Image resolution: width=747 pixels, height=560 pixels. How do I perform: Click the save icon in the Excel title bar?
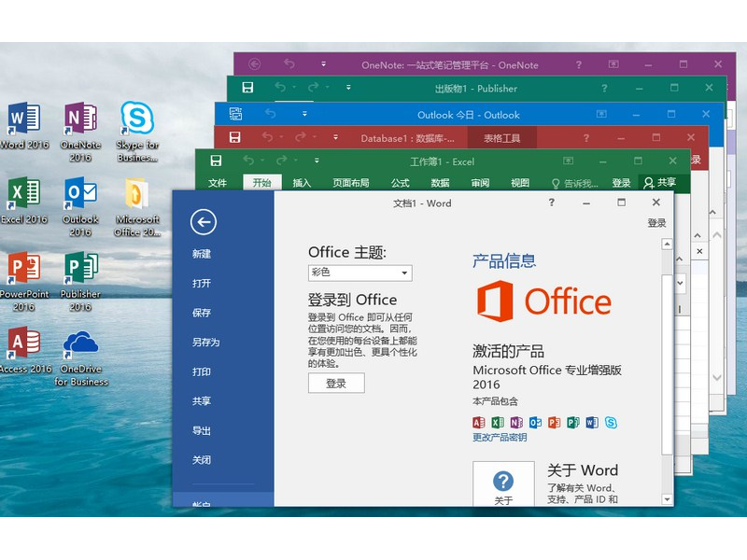[216, 161]
